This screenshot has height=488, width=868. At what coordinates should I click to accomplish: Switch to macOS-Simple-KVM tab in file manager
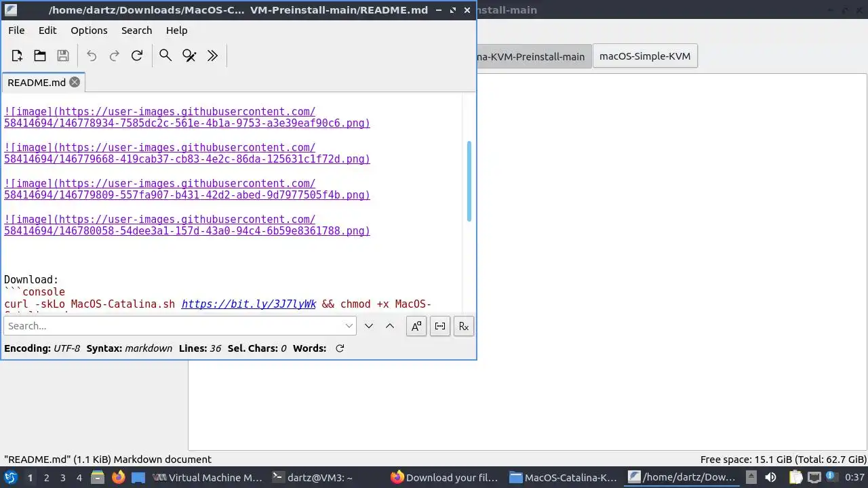pyautogui.click(x=645, y=56)
